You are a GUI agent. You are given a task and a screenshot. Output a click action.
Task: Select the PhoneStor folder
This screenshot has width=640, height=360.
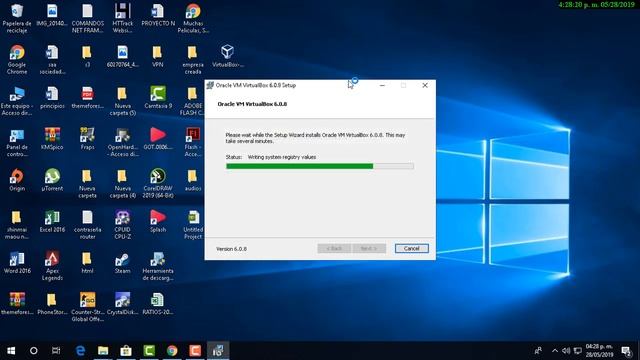(52, 304)
